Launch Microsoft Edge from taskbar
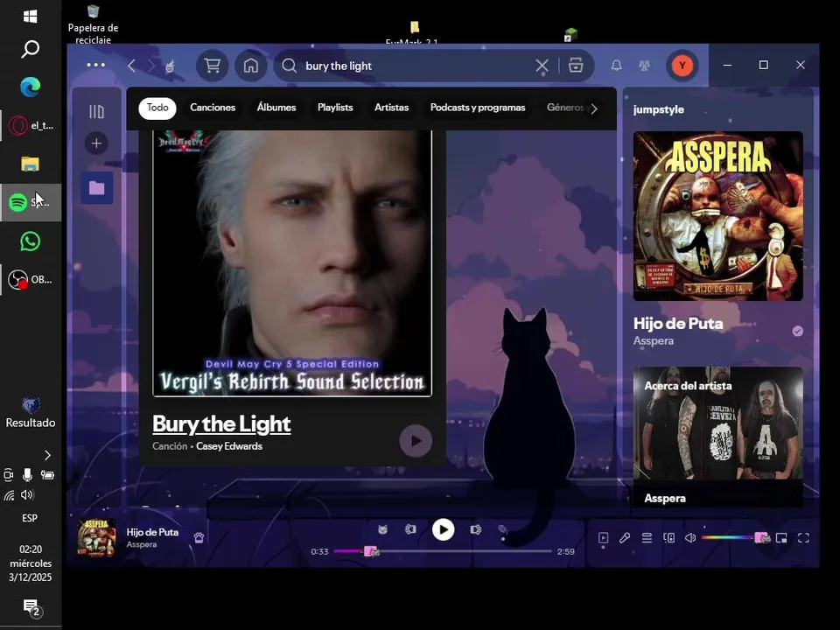The image size is (840, 630). coord(31,87)
